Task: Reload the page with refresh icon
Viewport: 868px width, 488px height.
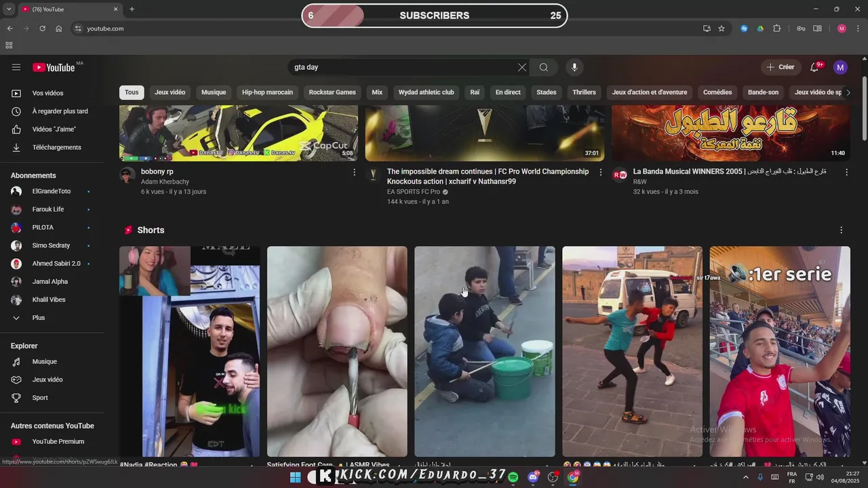Action: (42, 28)
